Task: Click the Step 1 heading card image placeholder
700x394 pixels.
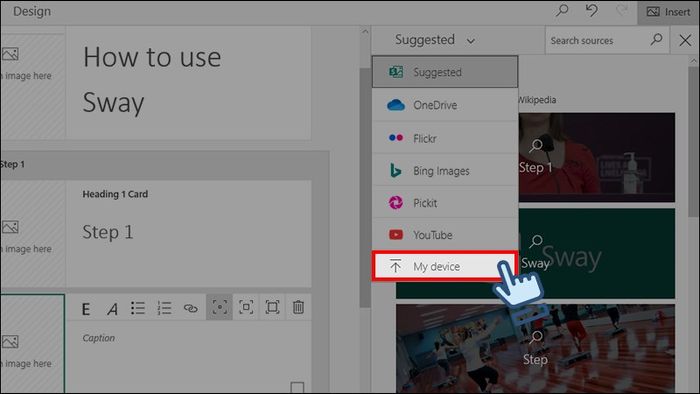Action: [x=33, y=234]
